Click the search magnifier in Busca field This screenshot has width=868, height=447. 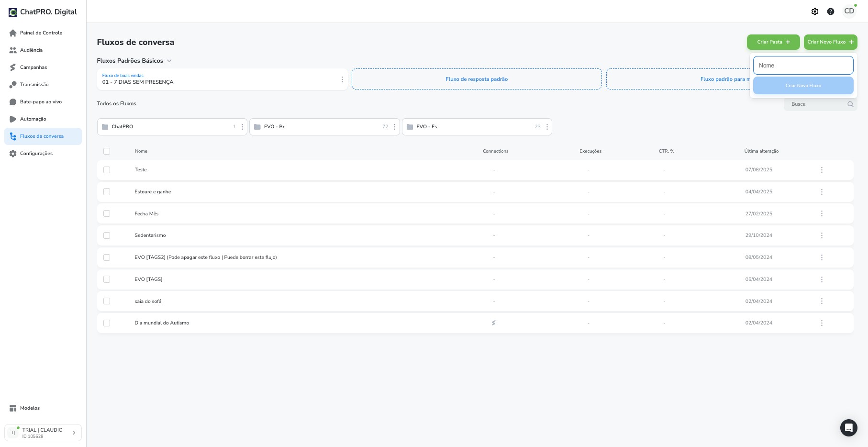[x=850, y=104]
